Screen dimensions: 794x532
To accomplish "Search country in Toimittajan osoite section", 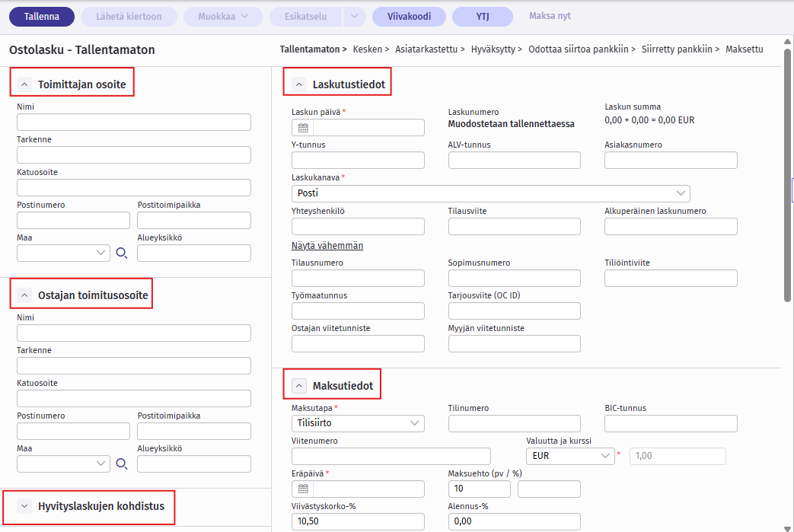I will click(122, 253).
